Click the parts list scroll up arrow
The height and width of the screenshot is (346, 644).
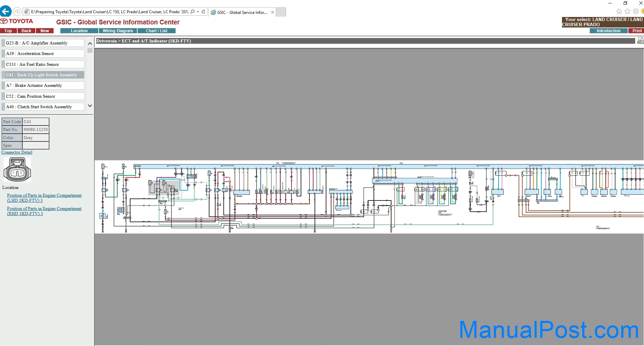[x=90, y=43]
